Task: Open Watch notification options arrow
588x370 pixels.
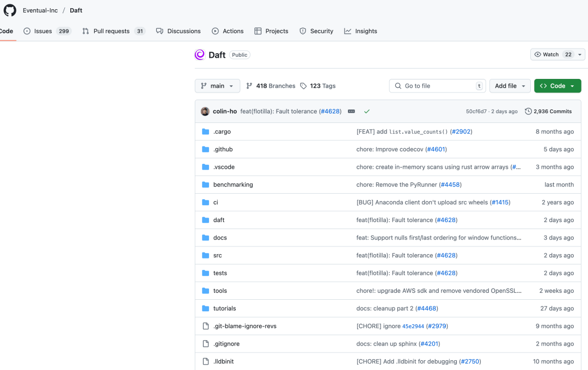Action: point(580,54)
